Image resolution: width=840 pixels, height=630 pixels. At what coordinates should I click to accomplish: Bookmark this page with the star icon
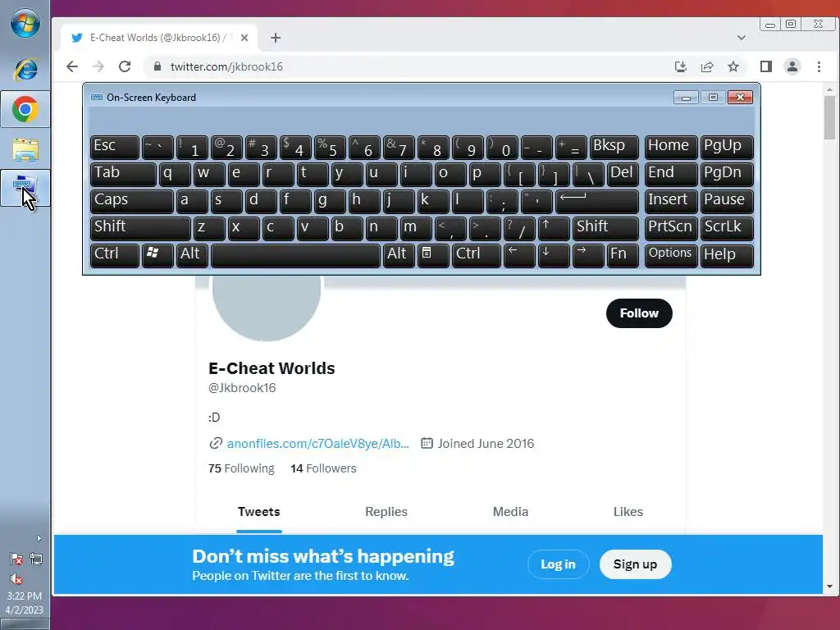(x=733, y=66)
